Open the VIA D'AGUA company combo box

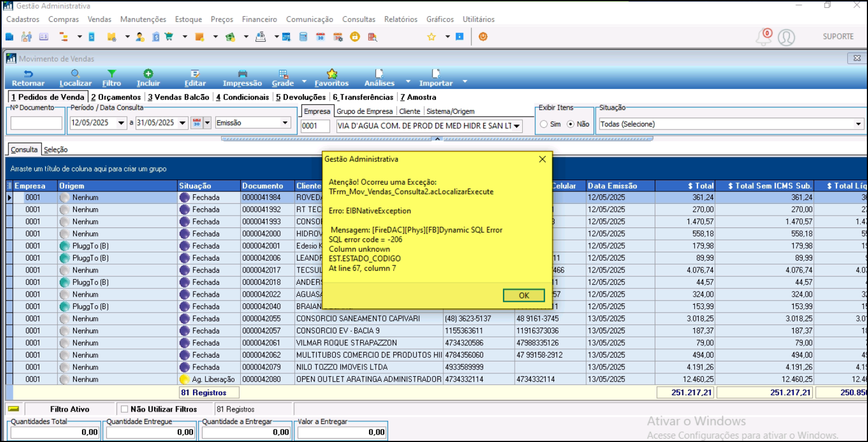tap(429, 126)
